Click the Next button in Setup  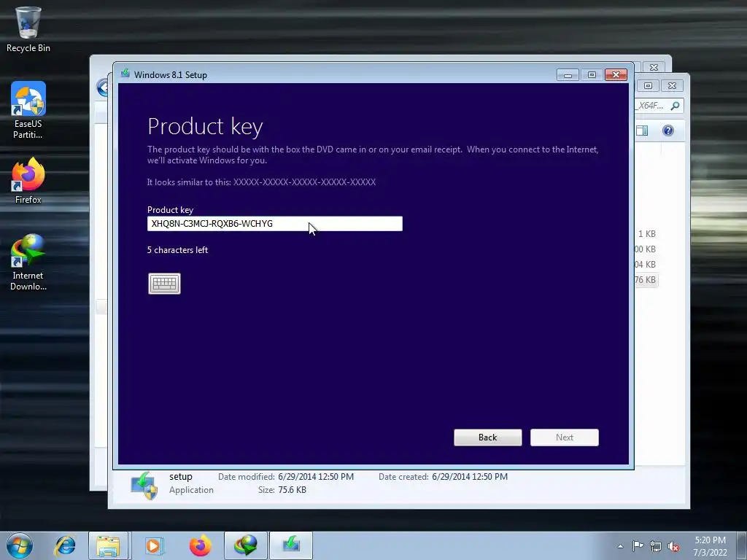pyautogui.click(x=565, y=437)
